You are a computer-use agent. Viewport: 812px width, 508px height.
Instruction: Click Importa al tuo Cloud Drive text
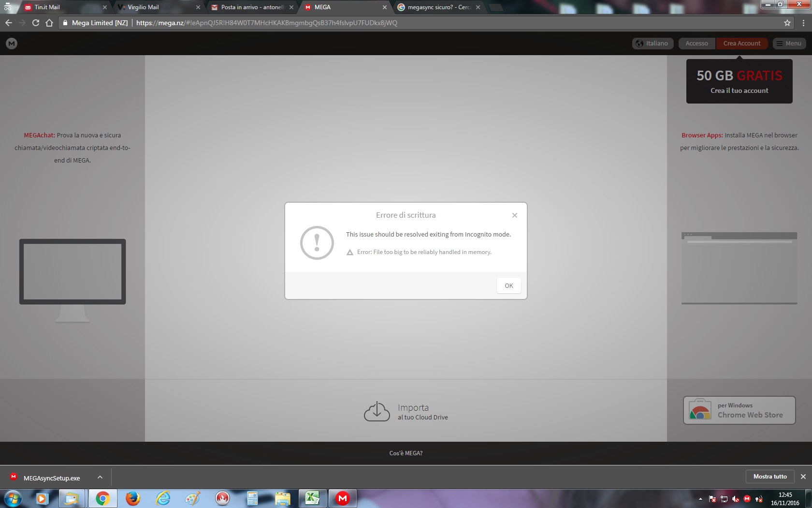tap(422, 412)
